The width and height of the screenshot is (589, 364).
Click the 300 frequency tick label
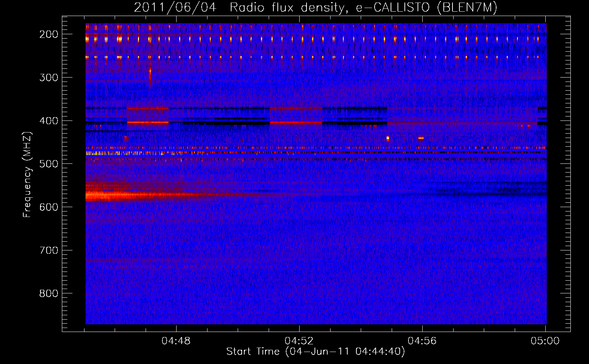click(49, 78)
